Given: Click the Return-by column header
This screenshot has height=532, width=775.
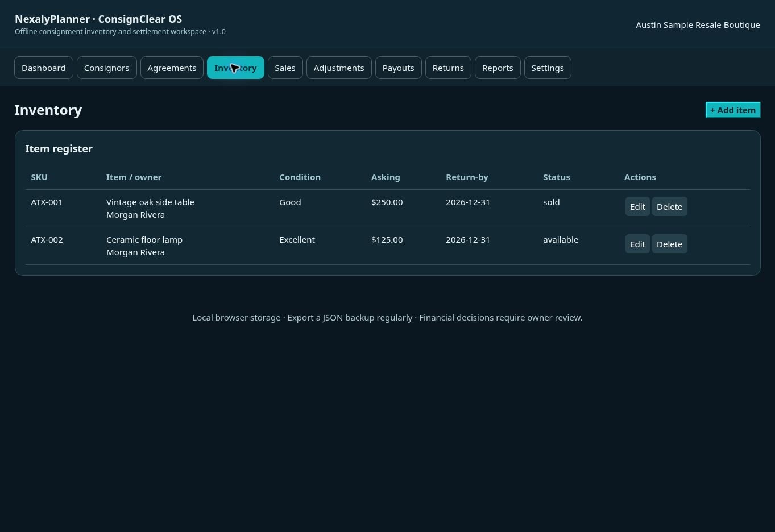Looking at the screenshot, I should (467, 177).
